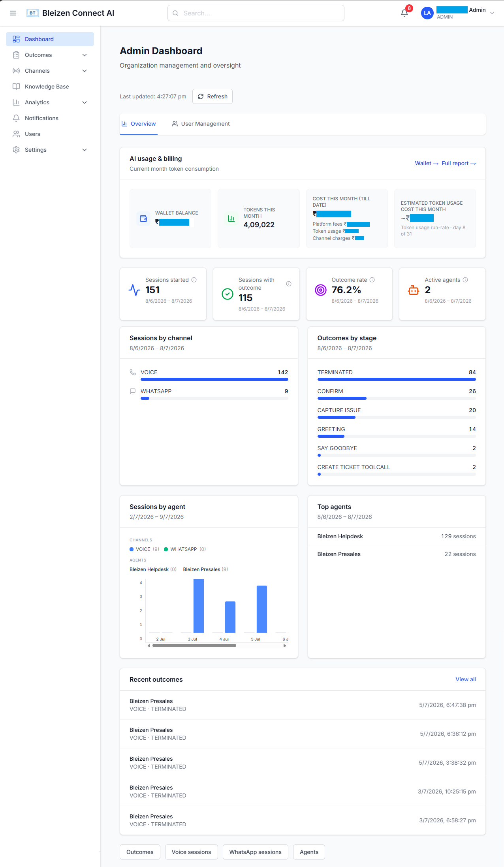Open Users in the sidebar
504x867 pixels.
50,134
